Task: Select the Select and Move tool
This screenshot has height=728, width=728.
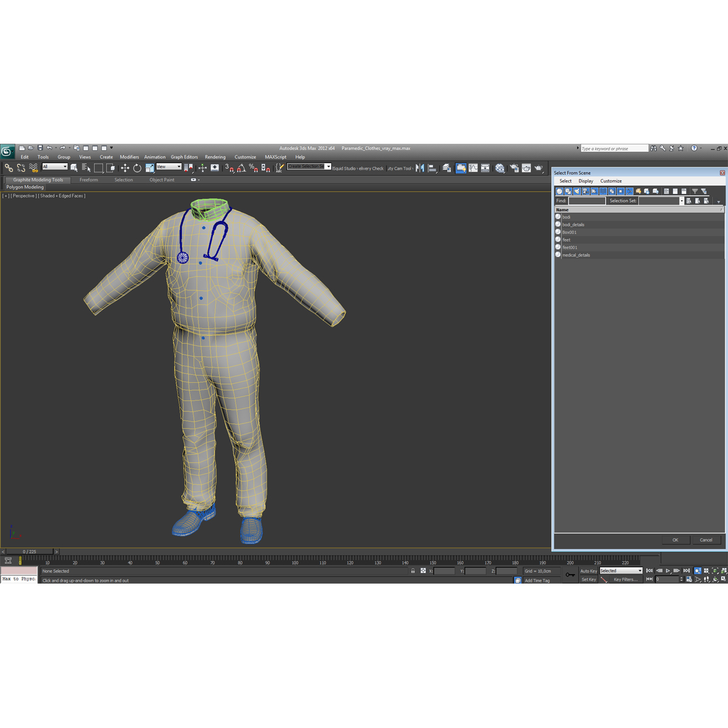Action: (125, 168)
